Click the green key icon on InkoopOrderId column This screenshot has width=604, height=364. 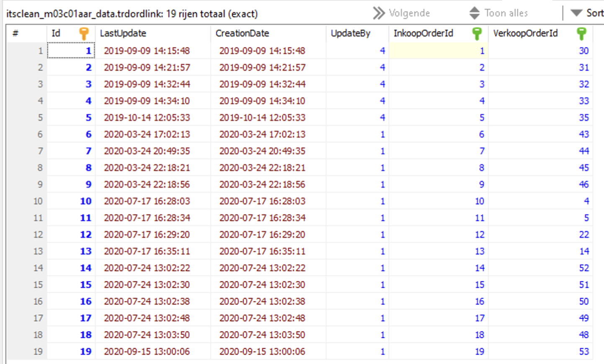click(x=477, y=33)
